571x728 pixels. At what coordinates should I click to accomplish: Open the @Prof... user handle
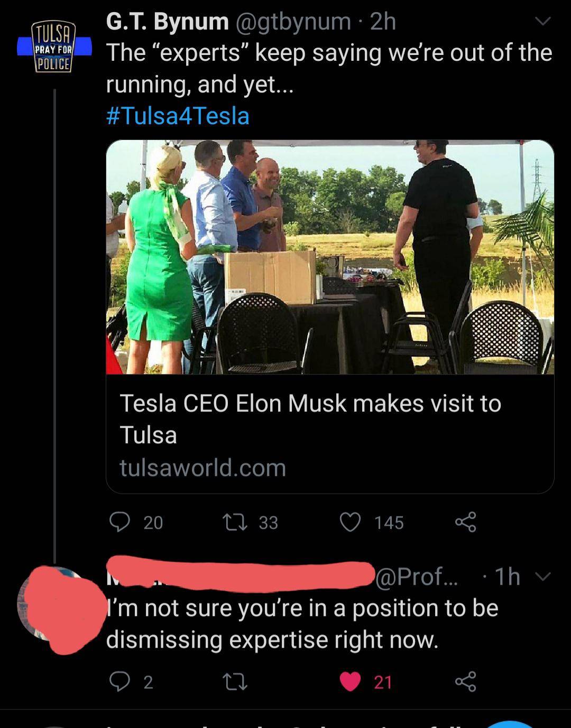pyautogui.click(x=417, y=576)
